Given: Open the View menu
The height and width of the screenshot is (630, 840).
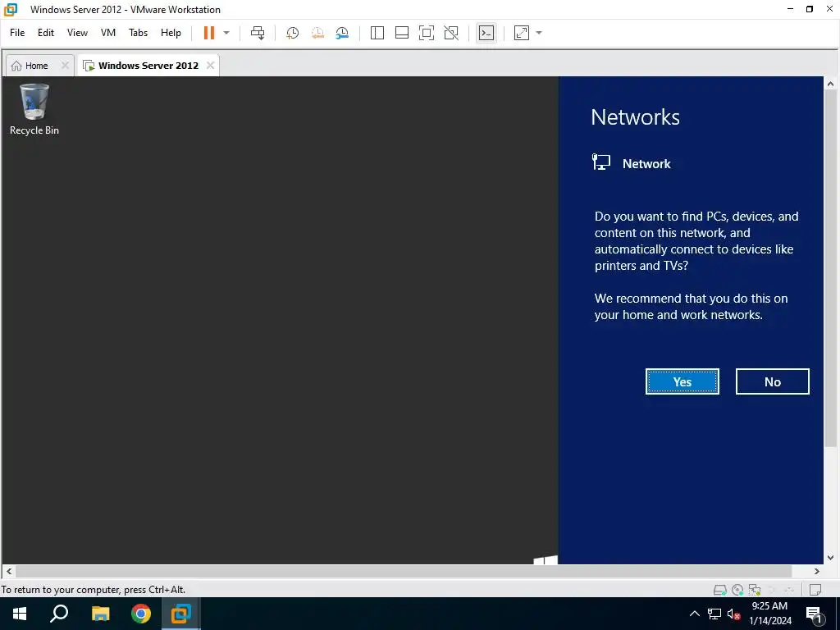Looking at the screenshot, I should pos(77,33).
